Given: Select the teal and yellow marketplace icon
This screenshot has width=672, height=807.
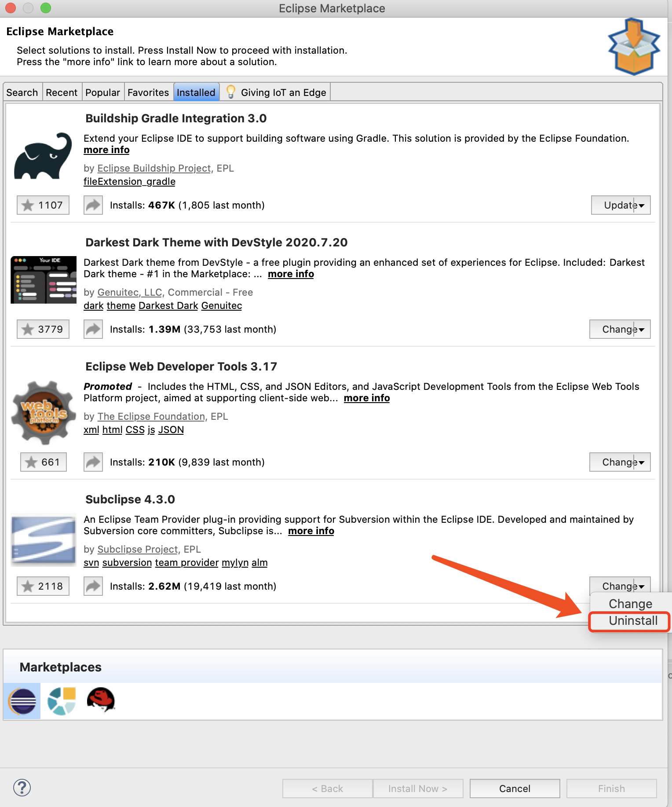Looking at the screenshot, I should pos(62,701).
